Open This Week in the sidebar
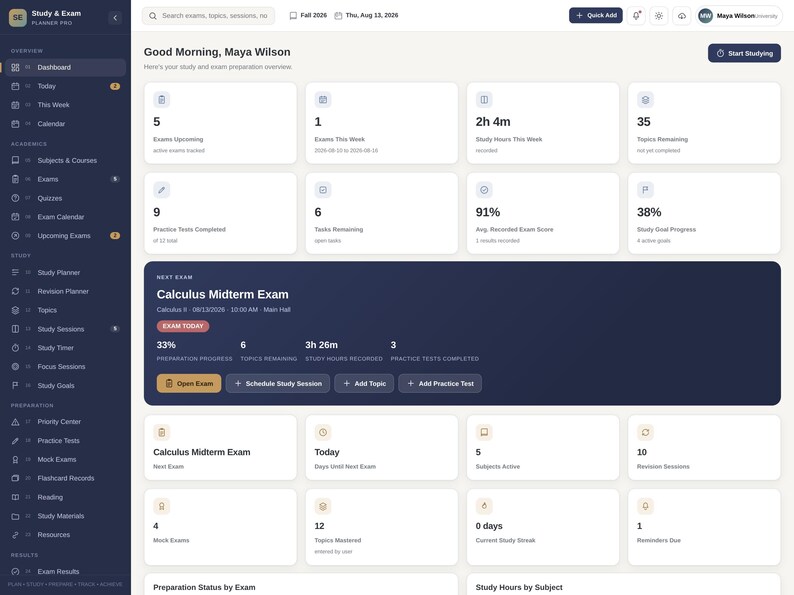794x595 pixels. [66, 105]
